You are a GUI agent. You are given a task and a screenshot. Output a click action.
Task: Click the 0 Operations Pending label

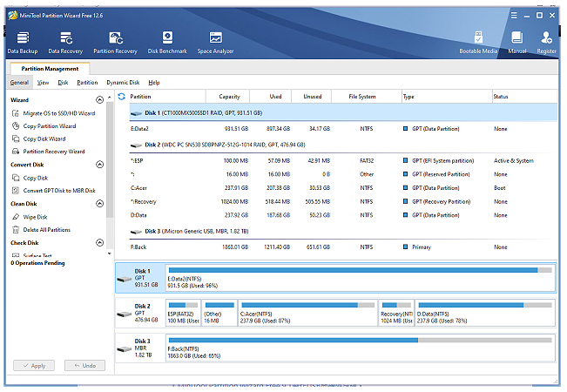[37, 263]
